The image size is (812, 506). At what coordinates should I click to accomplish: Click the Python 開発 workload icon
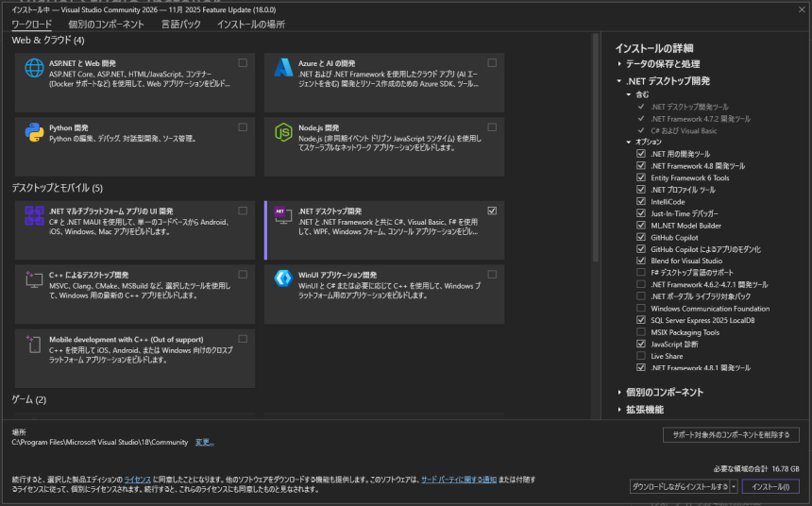tap(35, 132)
